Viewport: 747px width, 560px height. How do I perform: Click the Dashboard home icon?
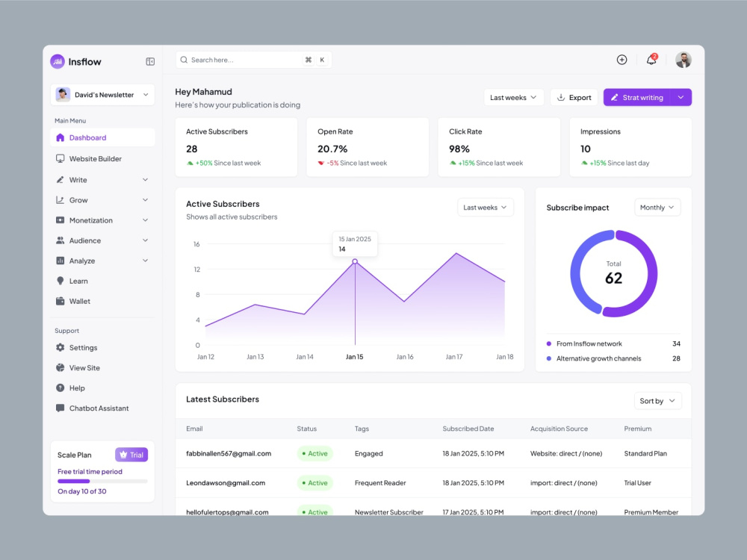point(60,137)
